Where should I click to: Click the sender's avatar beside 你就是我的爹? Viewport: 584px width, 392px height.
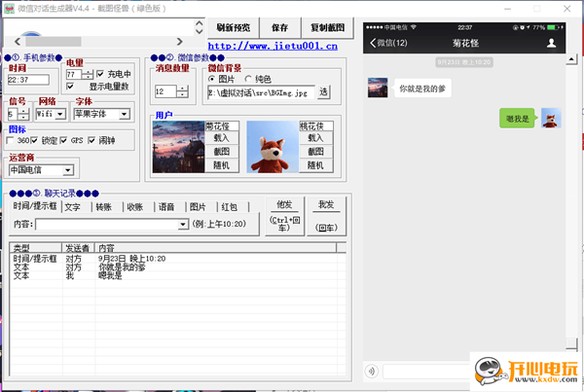(x=379, y=88)
